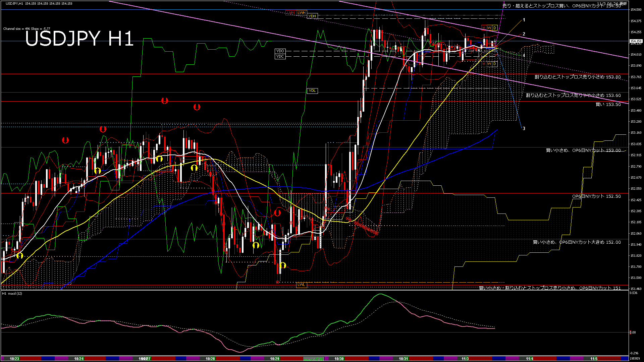The width and height of the screenshot is (644, 362).
Task: Click the large USDJPY H1 title
Action: coord(79,39)
